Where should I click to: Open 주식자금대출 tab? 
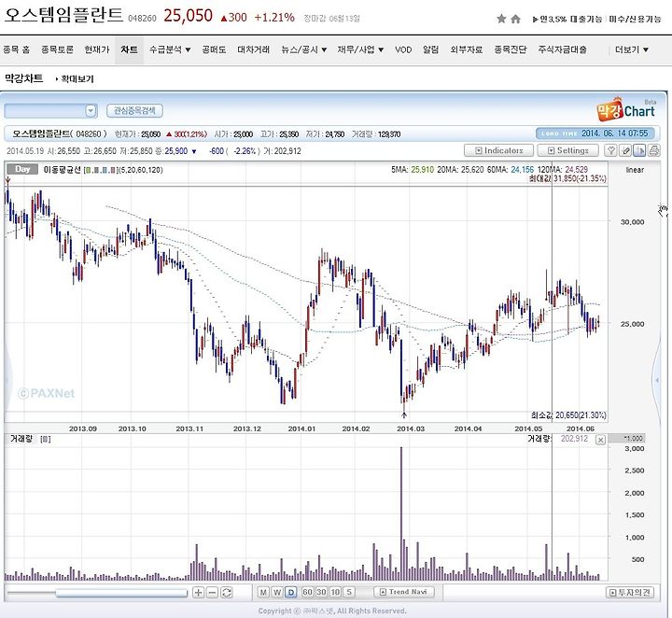pos(562,49)
